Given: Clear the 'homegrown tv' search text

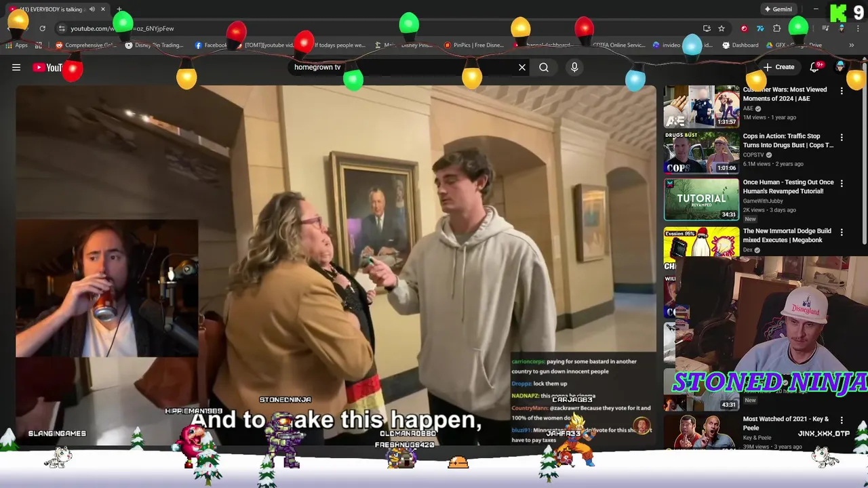Looking at the screenshot, I should tap(522, 67).
